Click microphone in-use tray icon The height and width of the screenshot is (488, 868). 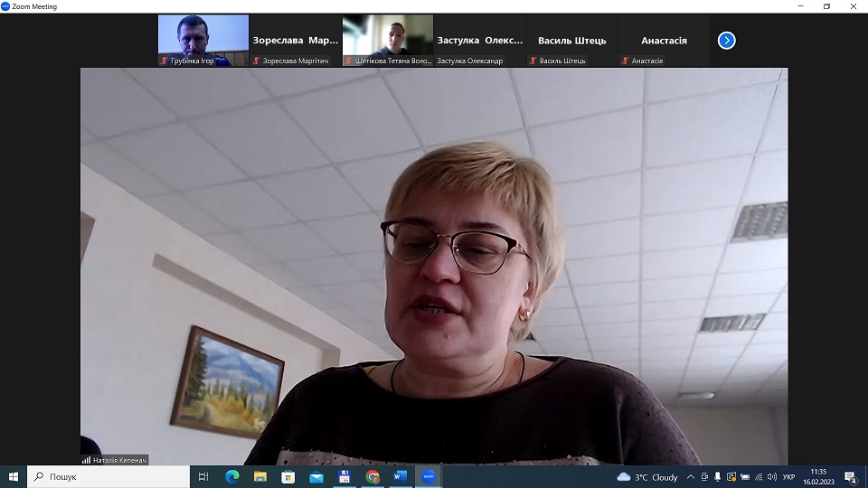[x=717, y=477]
